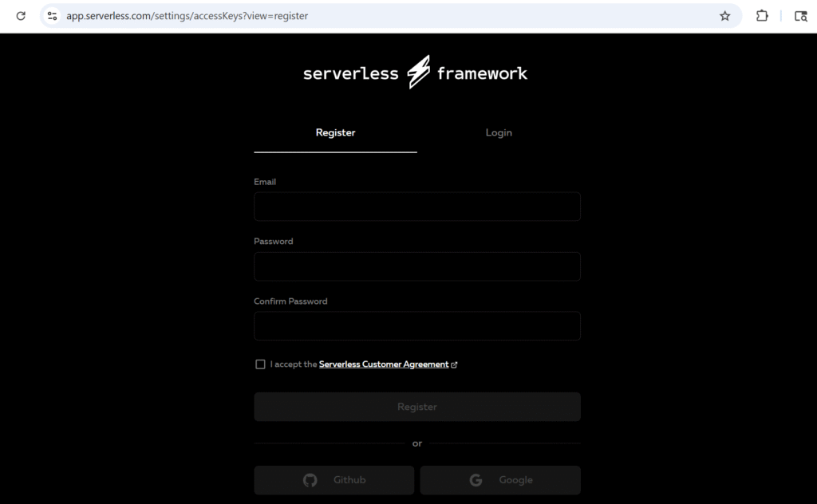Open the Serverless Customer Agreement link
Viewport: 817px width, 504px height.
[384, 364]
